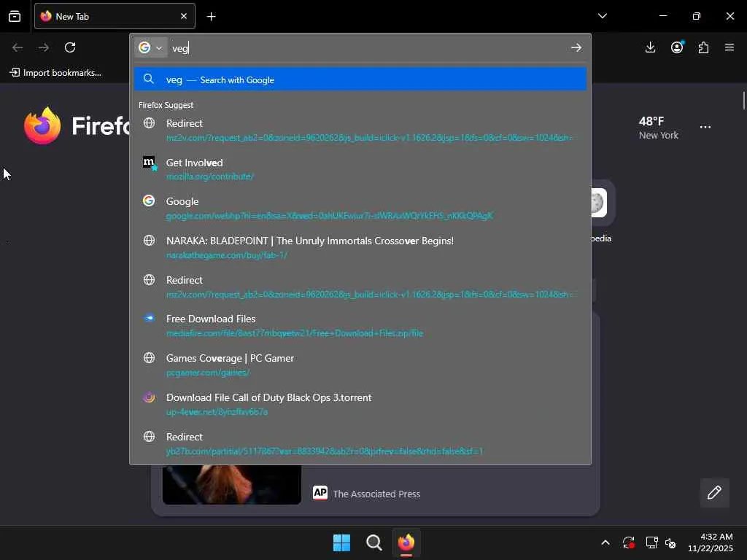Screen dimensions: 747x560
Task: Click the Firefox View icon
Action: tap(15, 16)
